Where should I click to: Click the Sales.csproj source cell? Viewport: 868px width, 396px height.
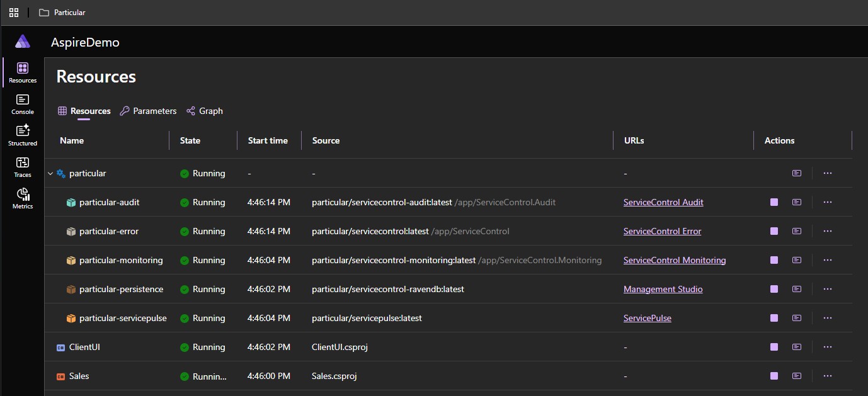click(334, 376)
